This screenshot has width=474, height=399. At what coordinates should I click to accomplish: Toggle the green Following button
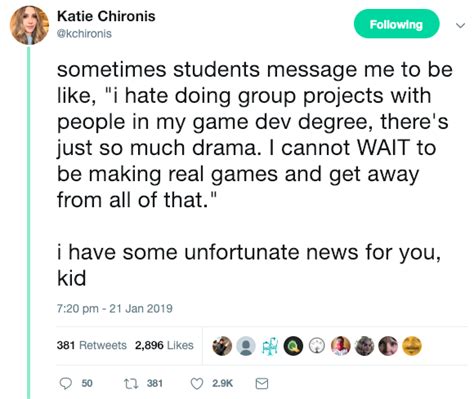396,24
